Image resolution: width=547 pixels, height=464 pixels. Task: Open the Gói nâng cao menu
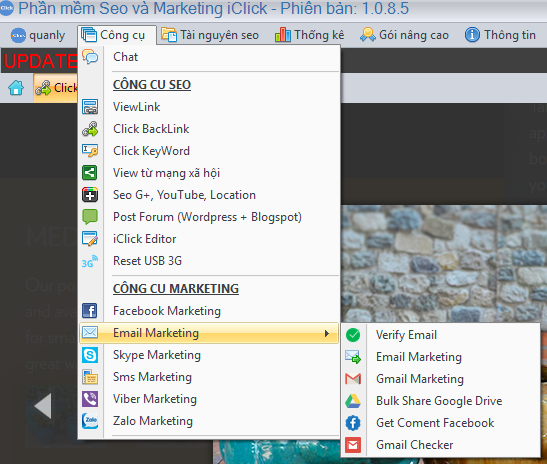tap(404, 35)
